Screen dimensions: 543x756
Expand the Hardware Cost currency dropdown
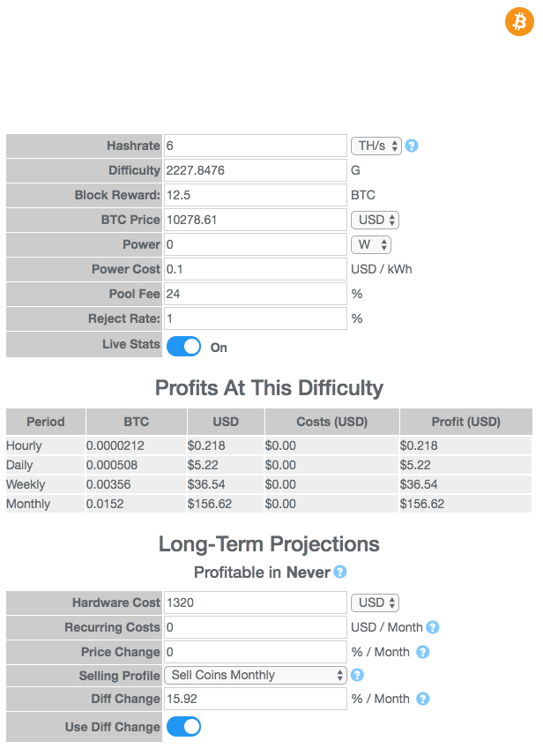(x=375, y=603)
